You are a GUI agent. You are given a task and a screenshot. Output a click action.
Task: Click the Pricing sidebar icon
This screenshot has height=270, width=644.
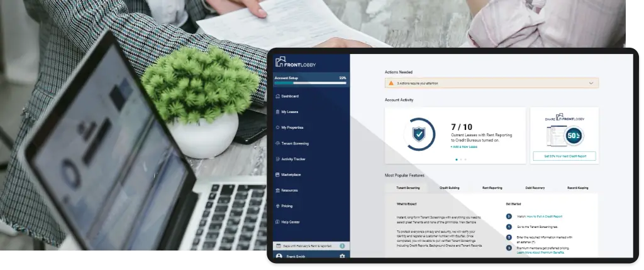click(x=277, y=206)
